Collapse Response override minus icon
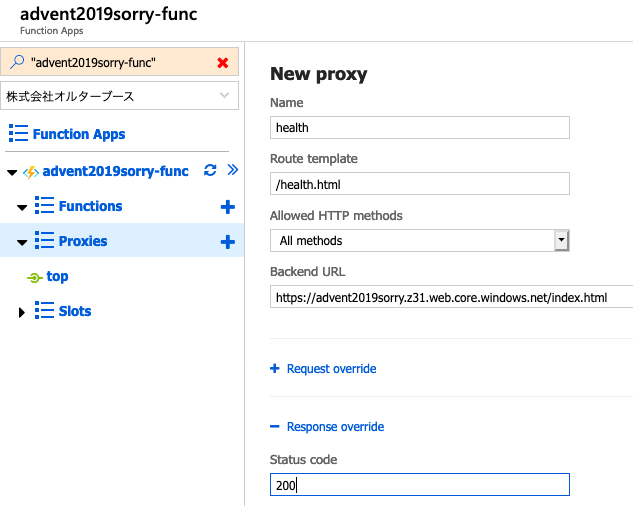Viewport: 633px width, 506px height. (275, 426)
